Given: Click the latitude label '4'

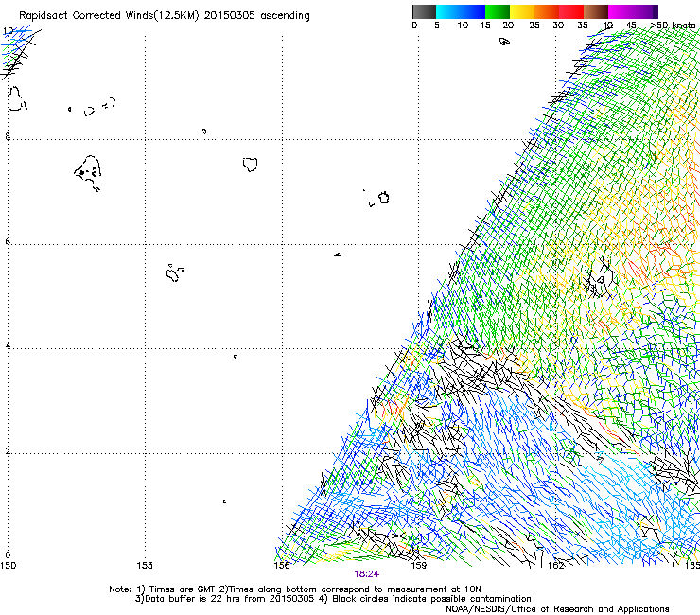Looking at the screenshot, I should point(8,345).
